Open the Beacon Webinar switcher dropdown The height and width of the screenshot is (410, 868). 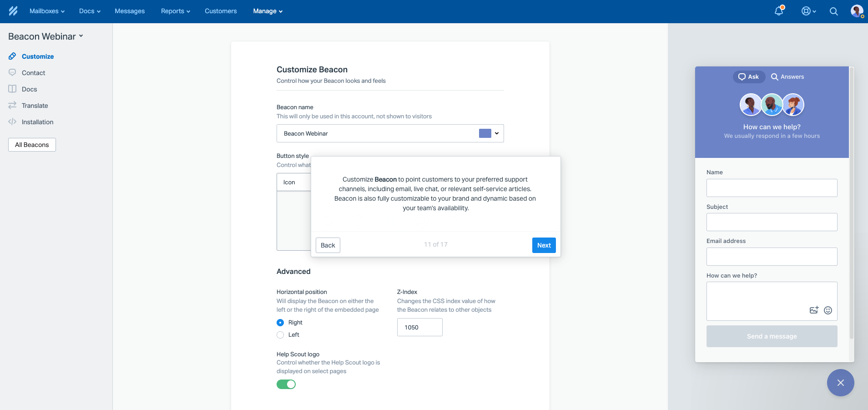(x=45, y=36)
